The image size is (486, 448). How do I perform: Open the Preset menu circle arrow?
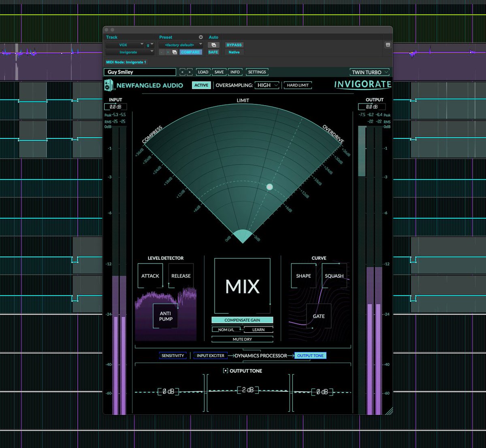(x=201, y=37)
